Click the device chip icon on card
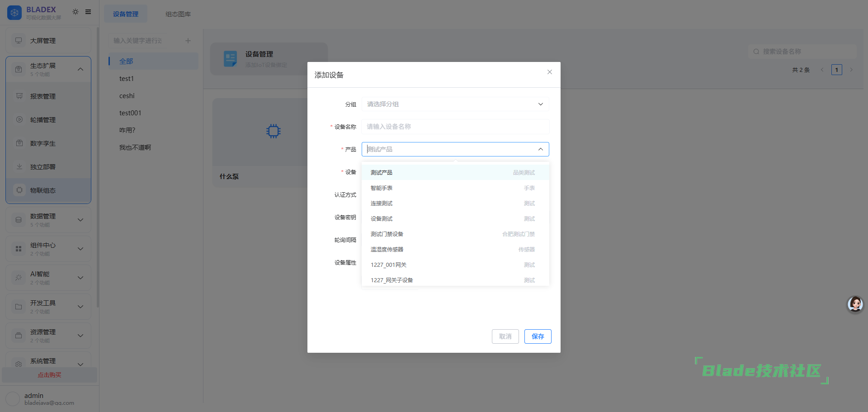The height and width of the screenshot is (412, 868). click(x=274, y=131)
